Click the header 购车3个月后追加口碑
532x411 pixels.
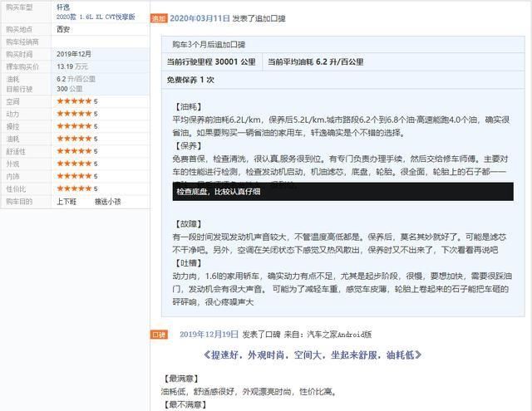209,44
